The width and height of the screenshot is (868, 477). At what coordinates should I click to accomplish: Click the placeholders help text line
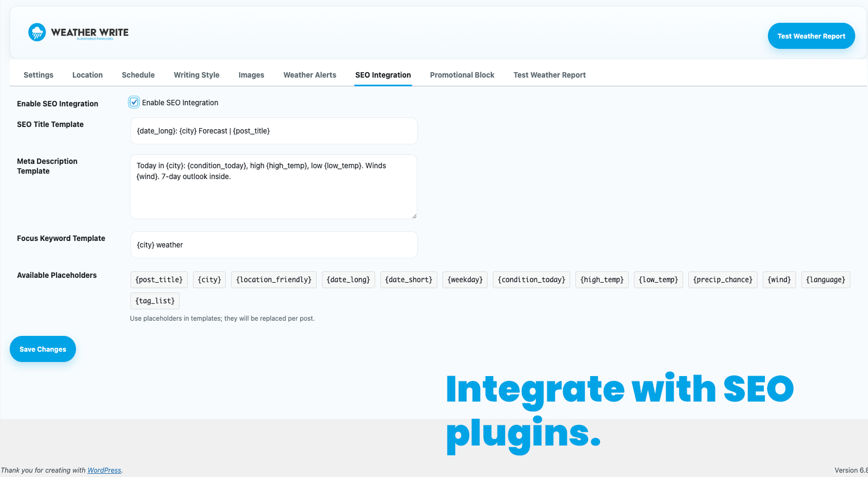tap(222, 319)
